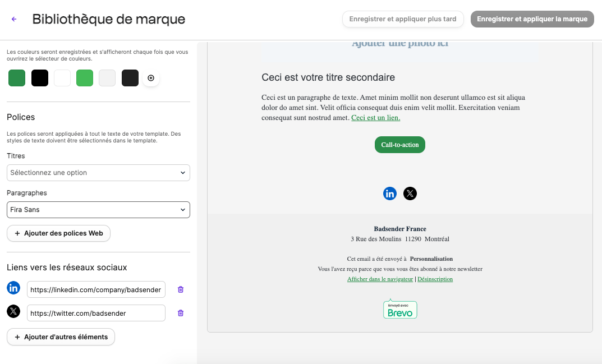Screen dimensions: 602x364
Task: Click Enregistrer et appliquer plus tard
Action: click(x=403, y=19)
